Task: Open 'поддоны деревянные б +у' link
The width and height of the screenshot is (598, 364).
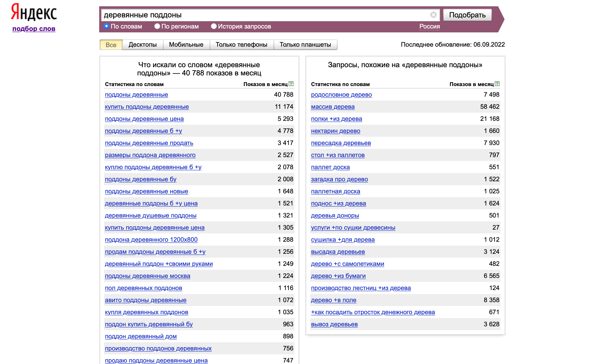Action: [143, 131]
